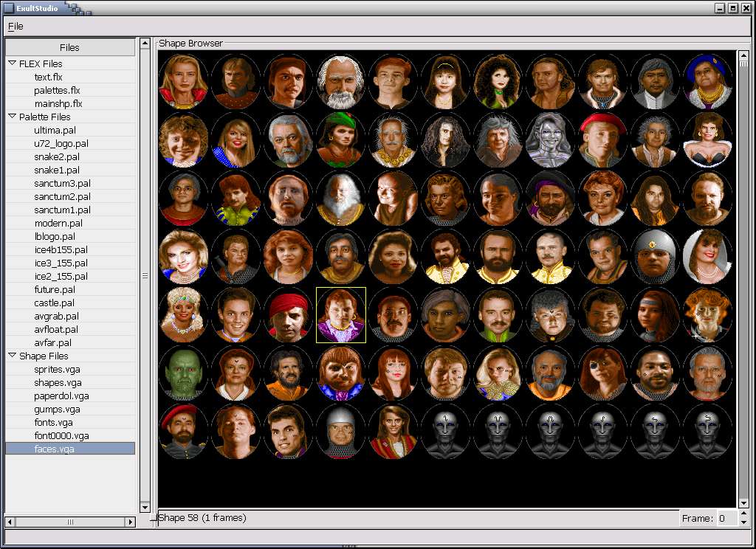Select text.flx in FLEX Files
The width and height of the screenshot is (756, 549).
pos(48,77)
